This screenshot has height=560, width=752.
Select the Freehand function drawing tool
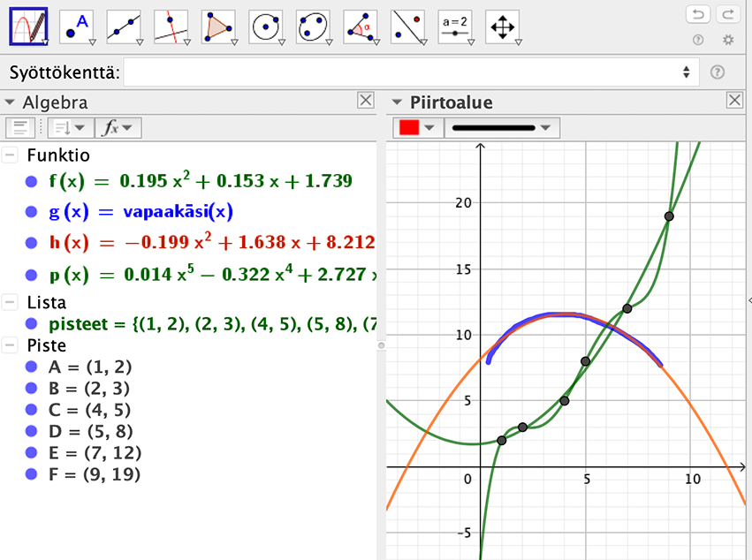pos(28,27)
